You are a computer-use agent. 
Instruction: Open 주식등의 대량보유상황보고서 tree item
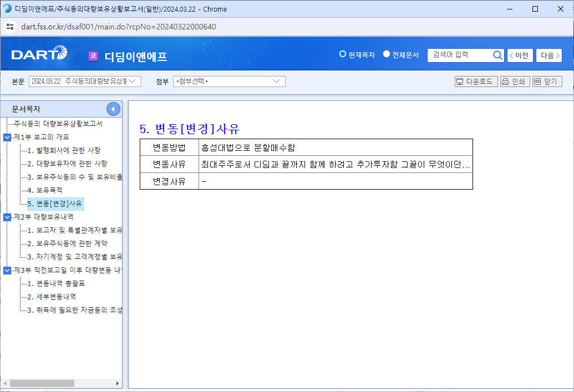tap(58, 124)
